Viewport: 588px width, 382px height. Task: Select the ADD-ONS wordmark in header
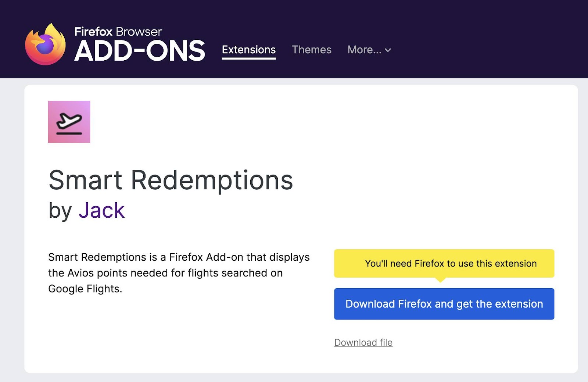139,51
